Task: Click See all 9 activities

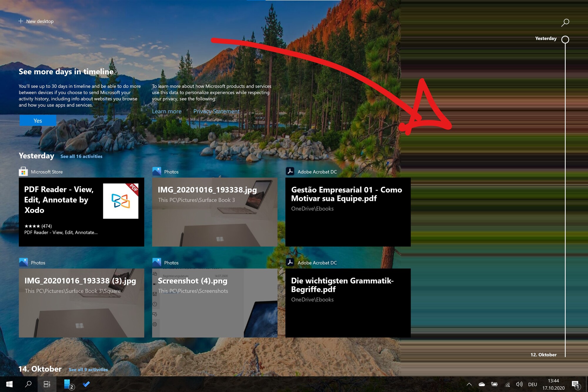Action: click(x=88, y=370)
